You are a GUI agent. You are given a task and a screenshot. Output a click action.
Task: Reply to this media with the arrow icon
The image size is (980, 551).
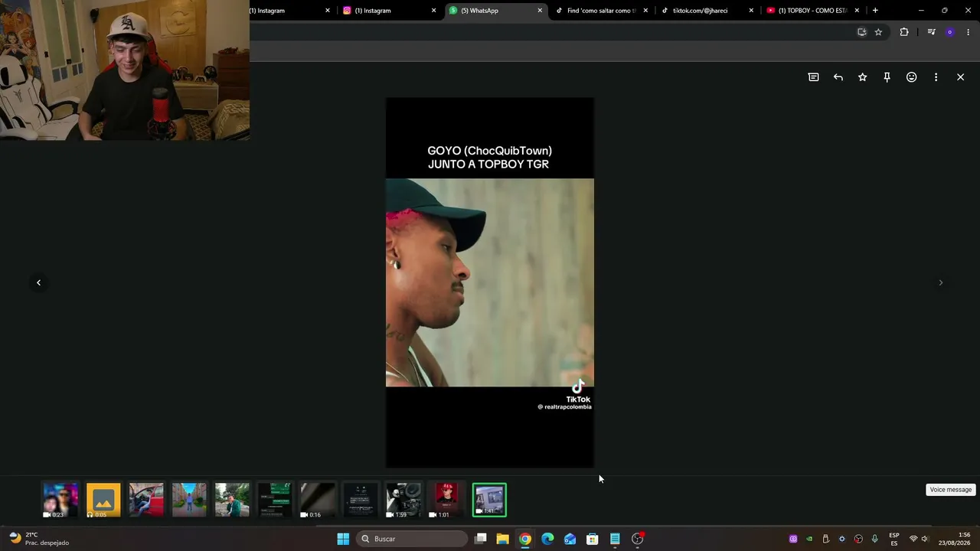coord(838,77)
